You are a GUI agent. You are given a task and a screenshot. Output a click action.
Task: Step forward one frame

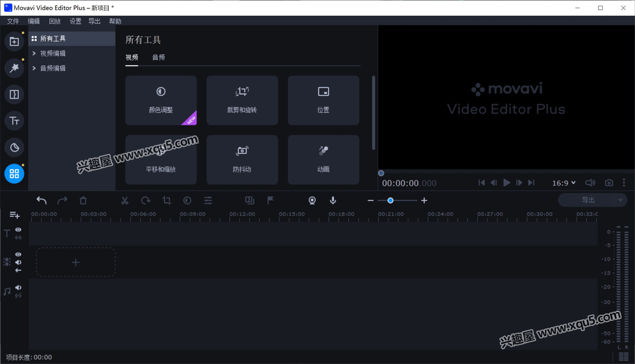coord(519,183)
